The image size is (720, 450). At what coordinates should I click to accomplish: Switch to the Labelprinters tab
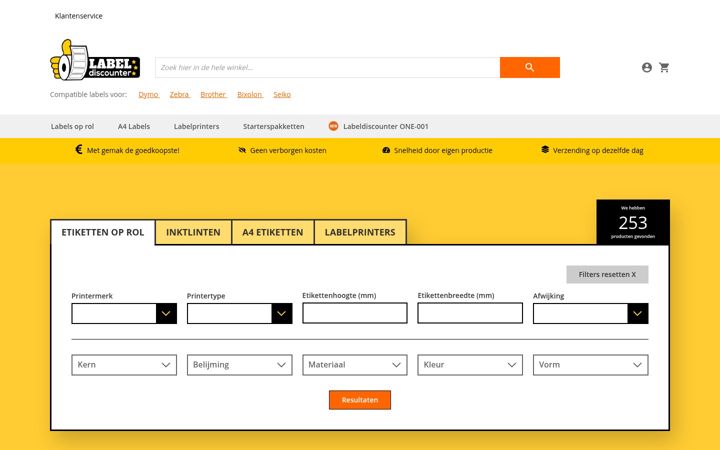pyautogui.click(x=360, y=232)
